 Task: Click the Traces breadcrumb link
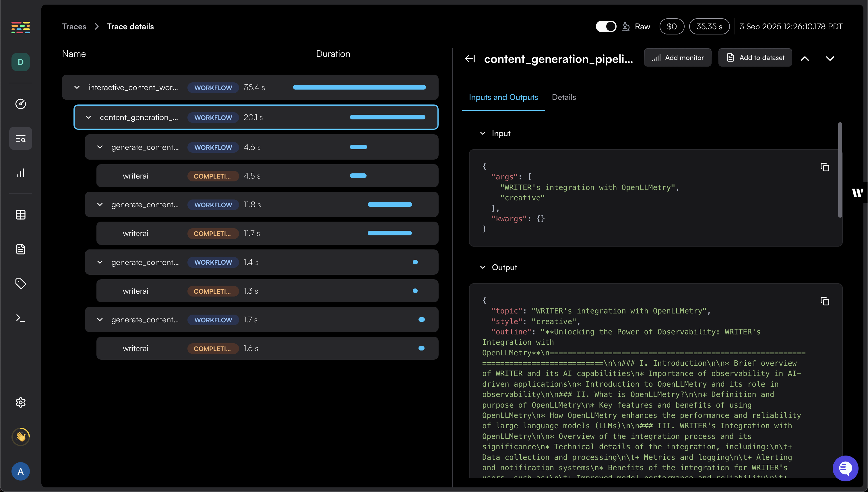(74, 26)
